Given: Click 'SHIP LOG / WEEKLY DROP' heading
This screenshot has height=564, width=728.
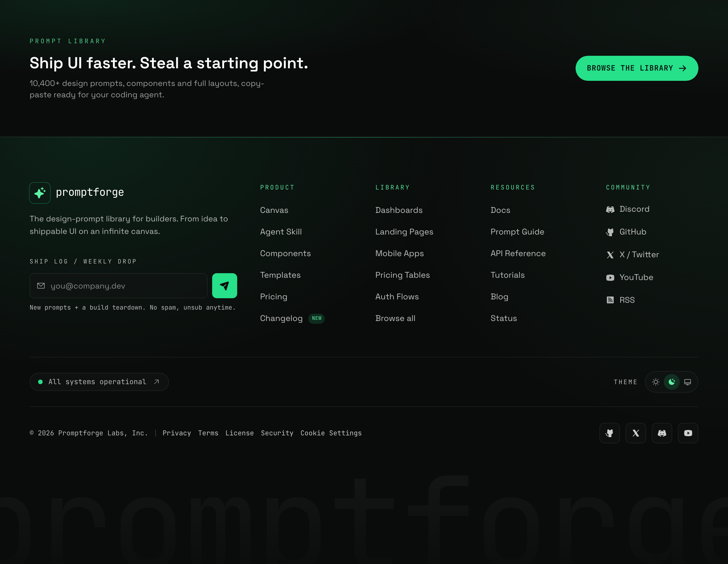Looking at the screenshot, I should 83,262.
